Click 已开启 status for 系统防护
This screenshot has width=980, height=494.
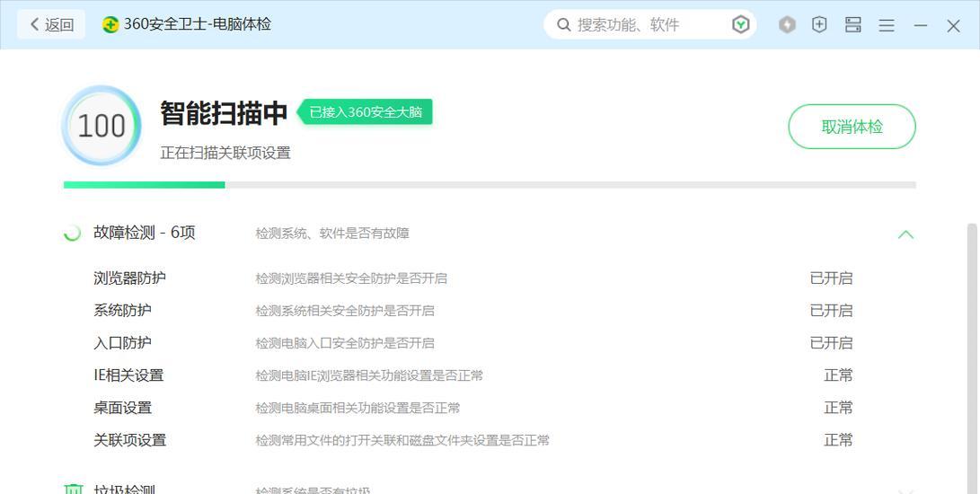coord(831,310)
